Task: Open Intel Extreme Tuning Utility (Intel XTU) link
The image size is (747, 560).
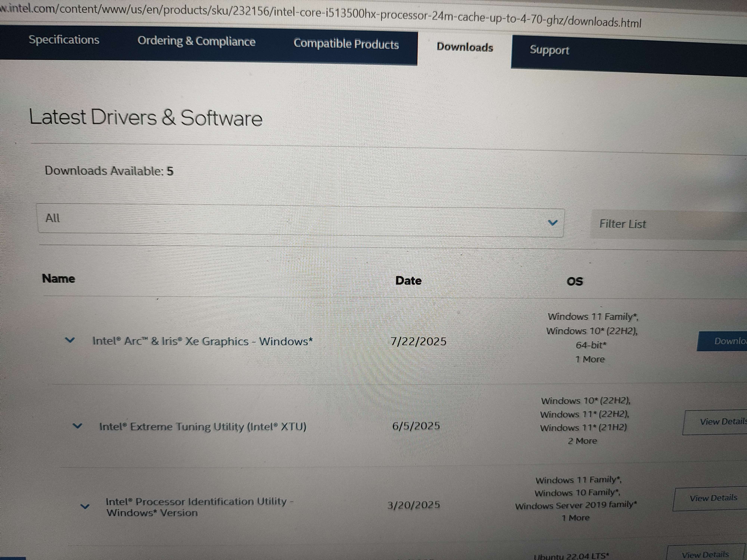Action: click(x=203, y=427)
